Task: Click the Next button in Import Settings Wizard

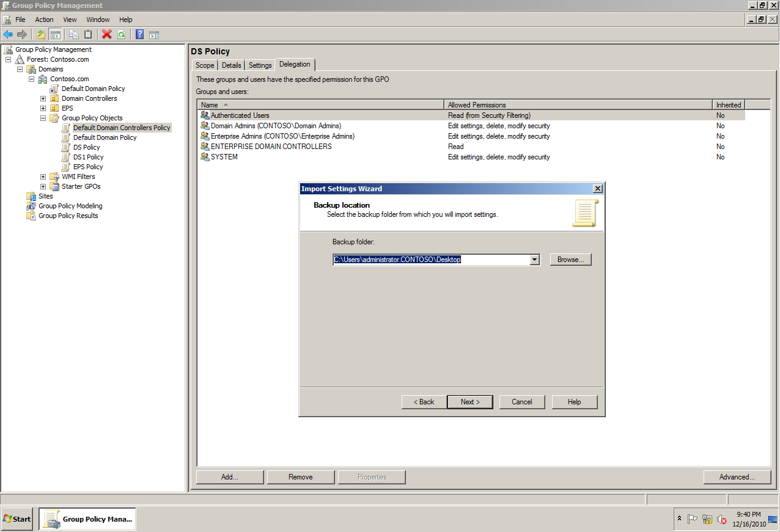Action: click(469, 402)
